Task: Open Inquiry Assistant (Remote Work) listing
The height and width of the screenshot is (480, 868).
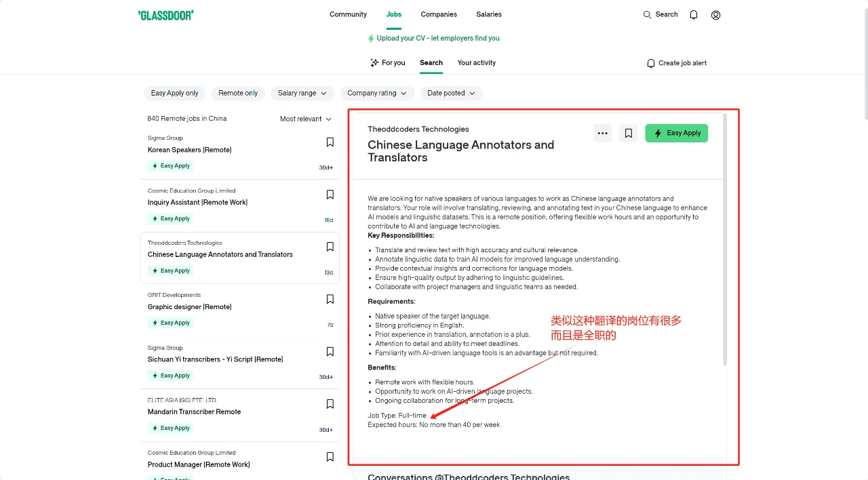Action: pos(197,202)
